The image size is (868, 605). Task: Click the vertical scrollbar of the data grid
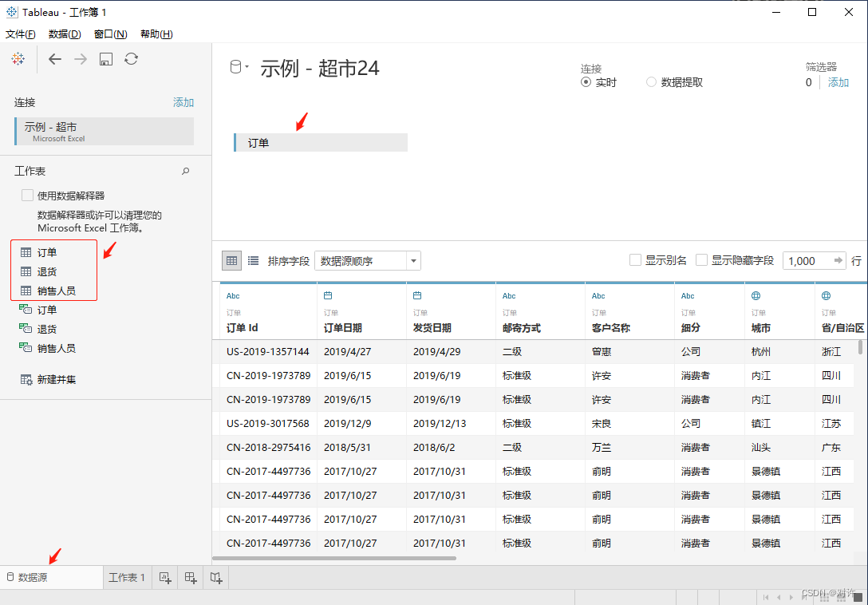[x=860, y=347]
